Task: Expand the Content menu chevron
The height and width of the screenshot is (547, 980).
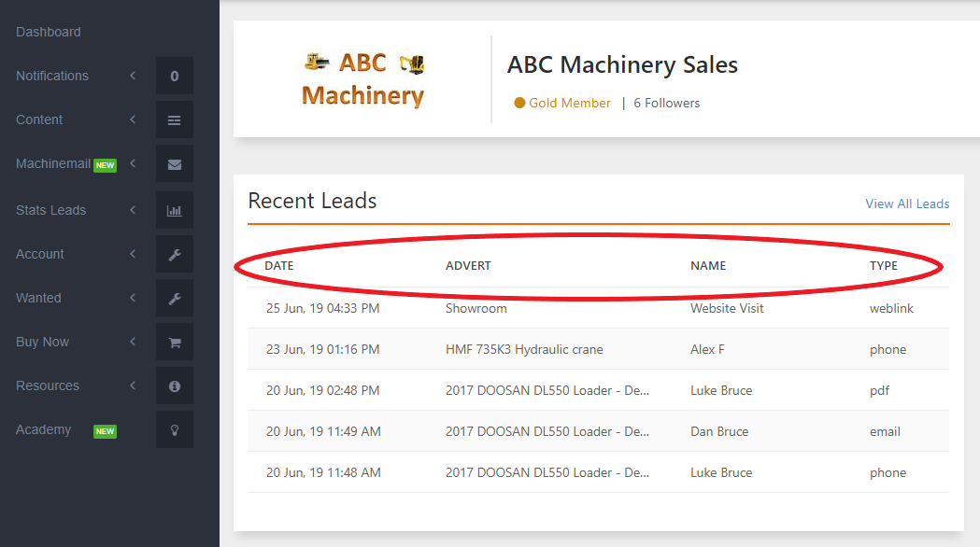Action: (x=133, y=119)
